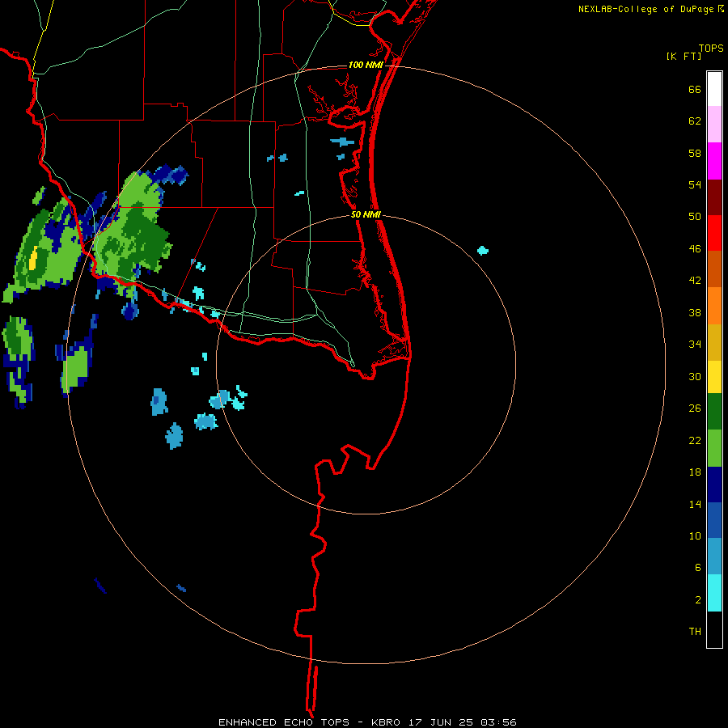Click the legend label 50
Screen dimensions: 728x728
[x=695, y=216]
